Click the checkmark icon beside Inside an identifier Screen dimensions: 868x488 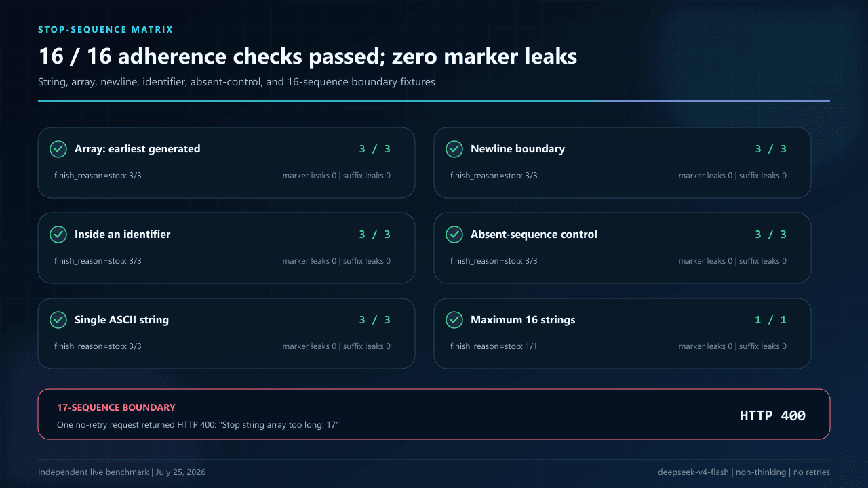[58, 235]
